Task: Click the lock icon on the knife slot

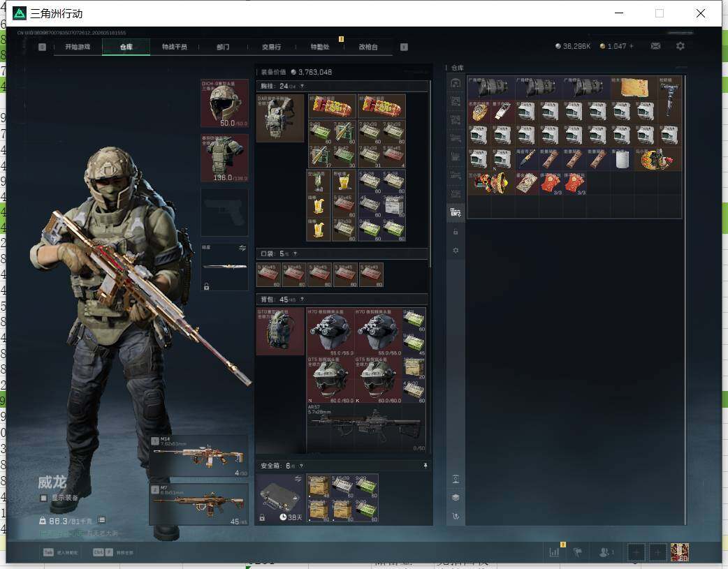Action: (x=207, y=287)
